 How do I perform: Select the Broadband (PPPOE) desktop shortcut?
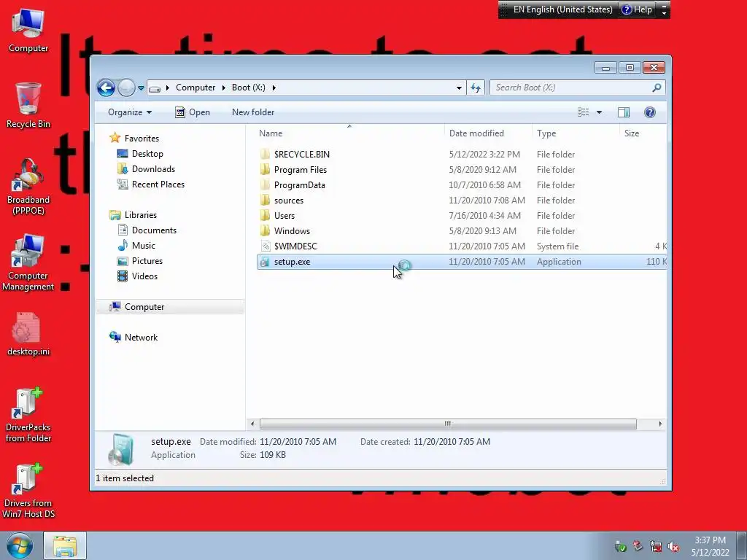point(28,186)
